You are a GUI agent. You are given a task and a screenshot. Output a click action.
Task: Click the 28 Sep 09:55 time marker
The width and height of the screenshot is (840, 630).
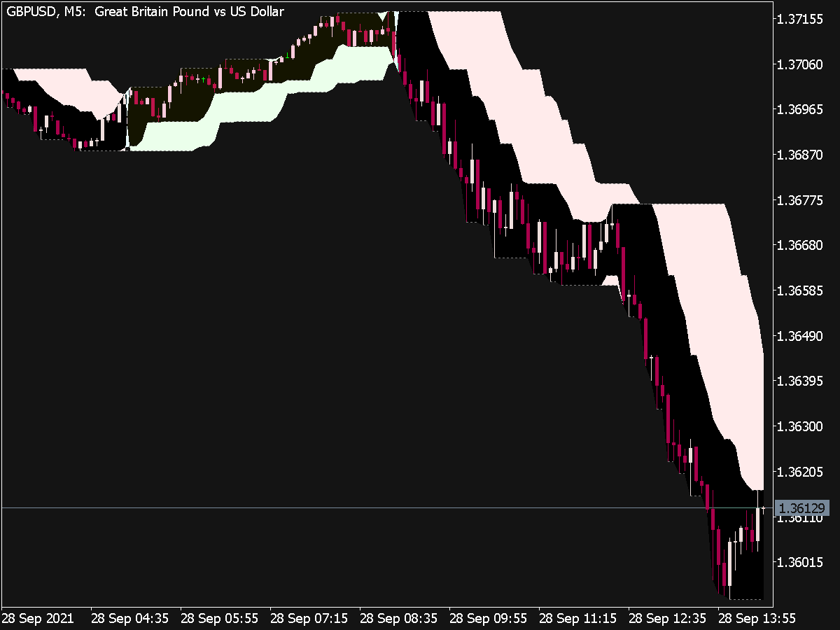click(488, 619)
